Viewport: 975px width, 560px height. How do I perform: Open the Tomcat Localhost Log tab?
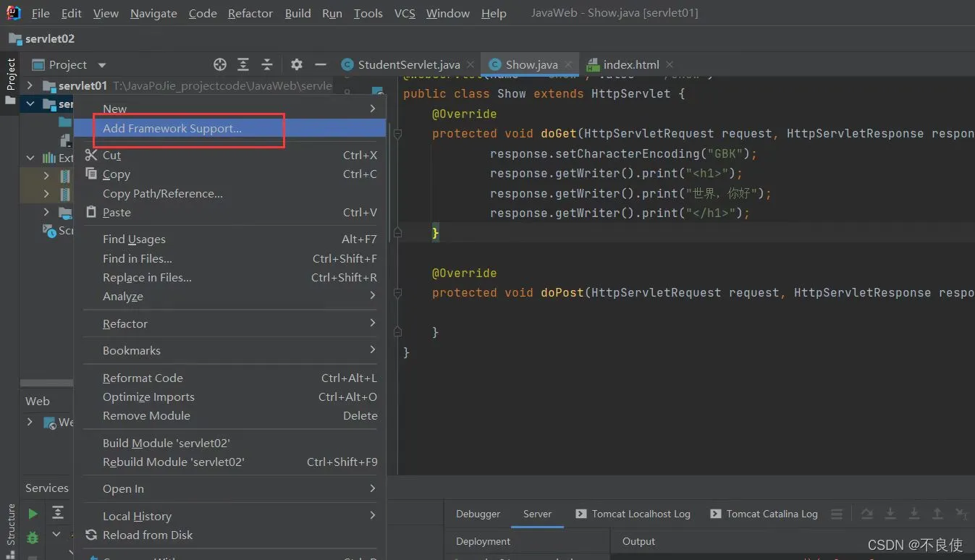tap(633, 514)
